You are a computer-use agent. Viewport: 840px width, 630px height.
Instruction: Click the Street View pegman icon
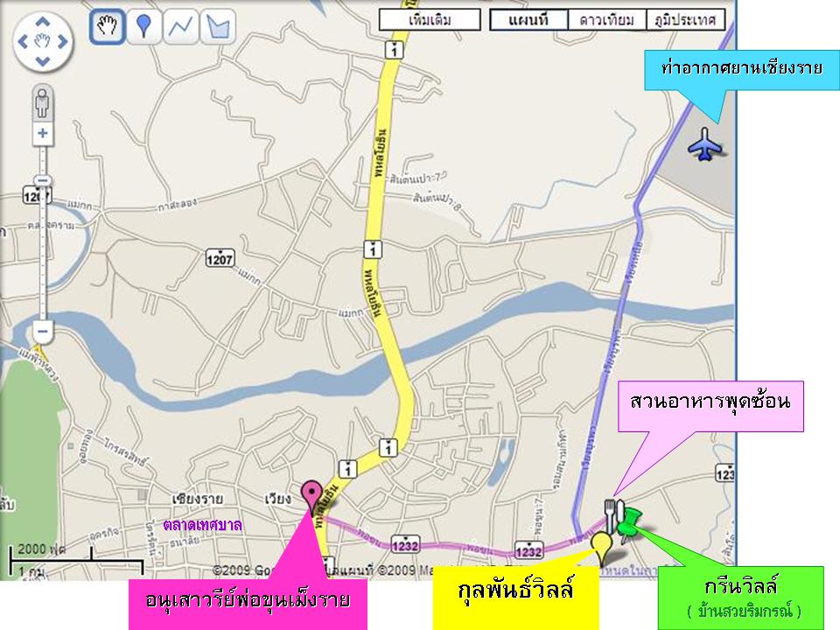(42, 103)
